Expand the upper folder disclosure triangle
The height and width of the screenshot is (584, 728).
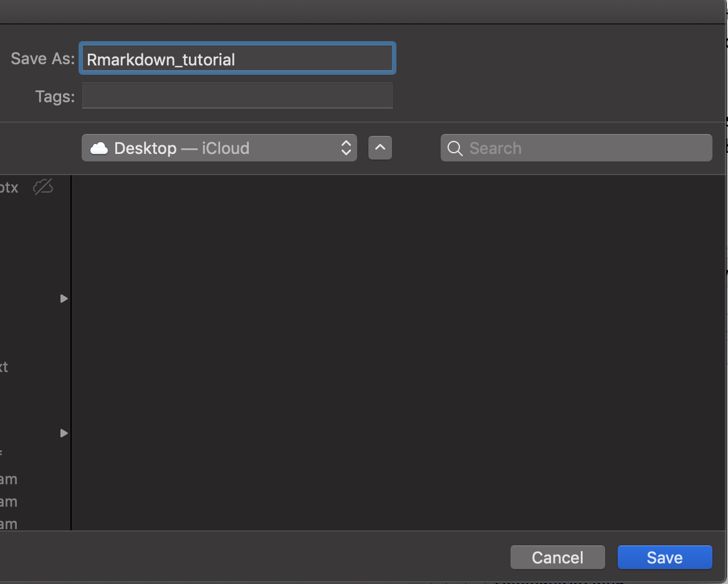(64, 299)
